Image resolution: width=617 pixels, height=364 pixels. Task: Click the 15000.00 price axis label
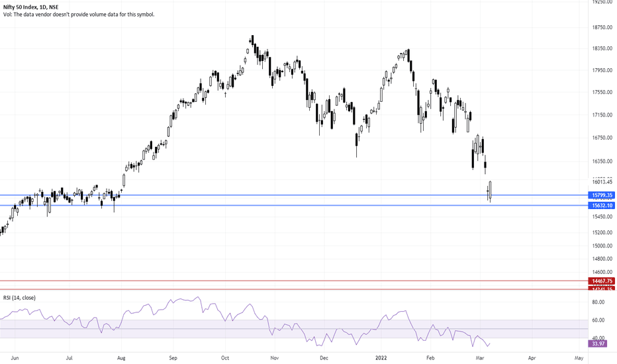click(602, 246)
